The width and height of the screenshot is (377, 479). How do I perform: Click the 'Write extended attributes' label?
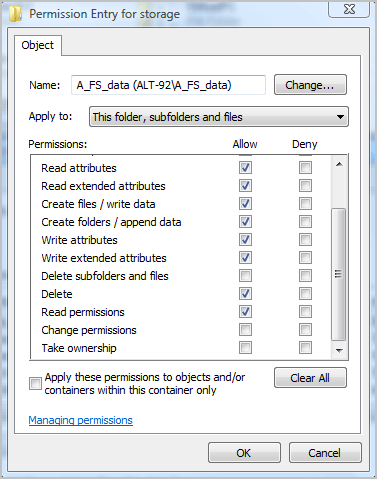click(x=104, y=258)
